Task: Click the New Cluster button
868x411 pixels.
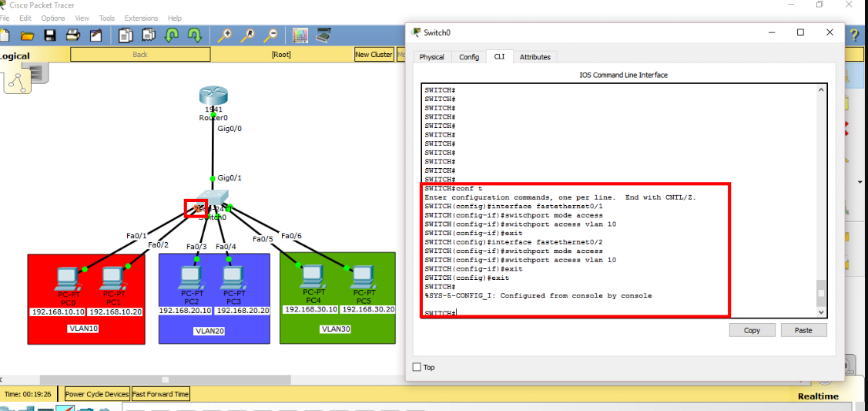Action: (374, 54)
